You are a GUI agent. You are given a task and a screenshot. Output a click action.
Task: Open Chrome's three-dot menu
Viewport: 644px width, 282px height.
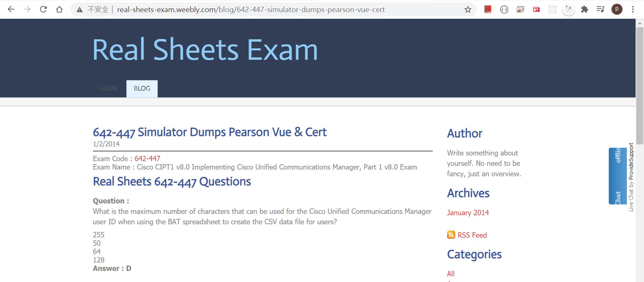tap(633, 9)
